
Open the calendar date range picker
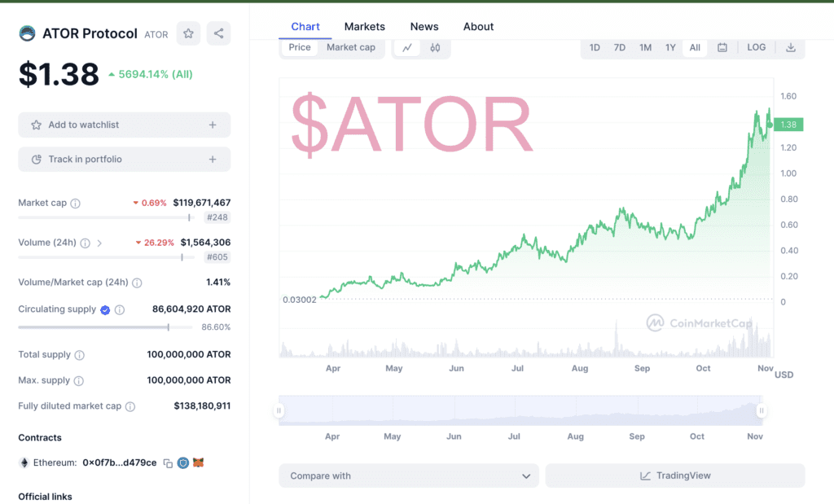[722, 47]
